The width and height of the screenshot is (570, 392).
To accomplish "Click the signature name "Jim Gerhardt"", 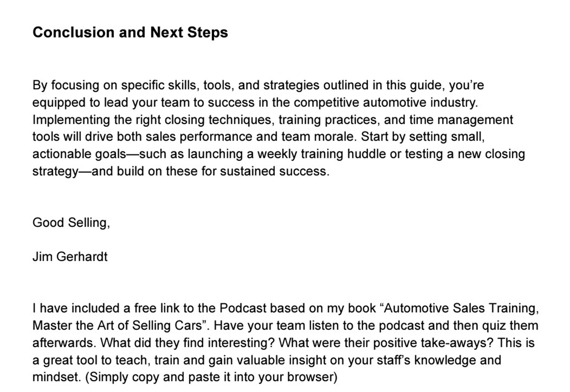I will pos(70,257).
